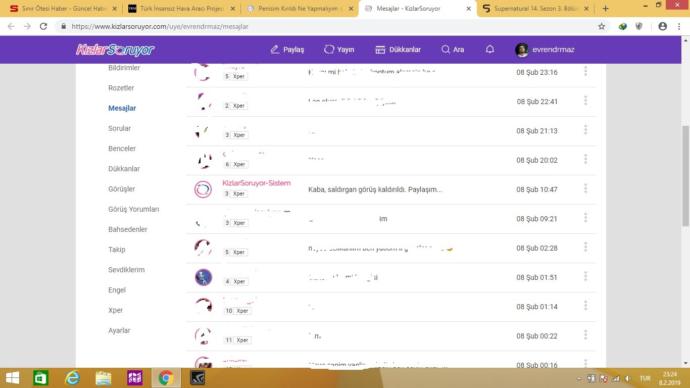Close the Mesajlar - KızlarSoruyor tab
690x388 pixels.
[468, 8]
